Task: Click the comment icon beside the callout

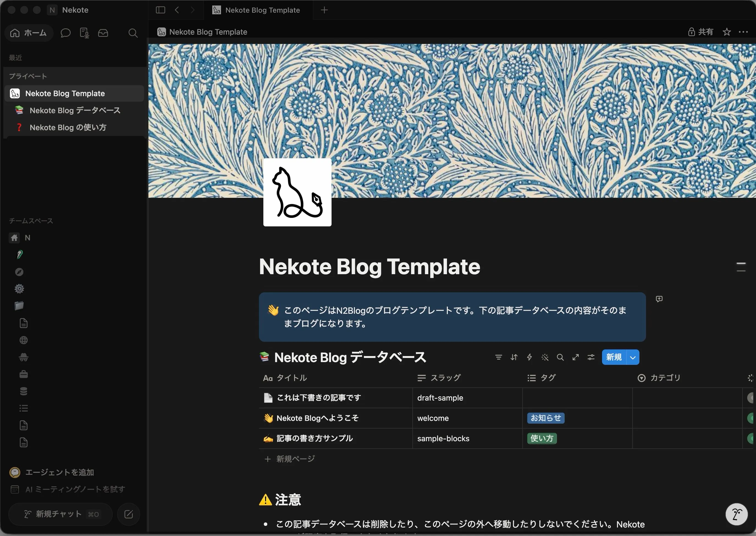Action: [659, 299]
